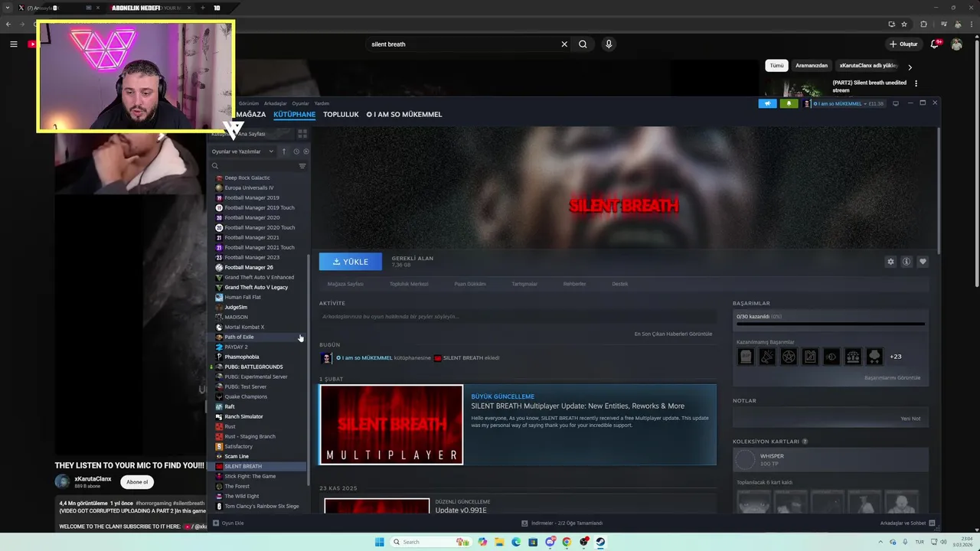
Task: Switch Steam library to grid collections view icon
Action: pos(302,134)
